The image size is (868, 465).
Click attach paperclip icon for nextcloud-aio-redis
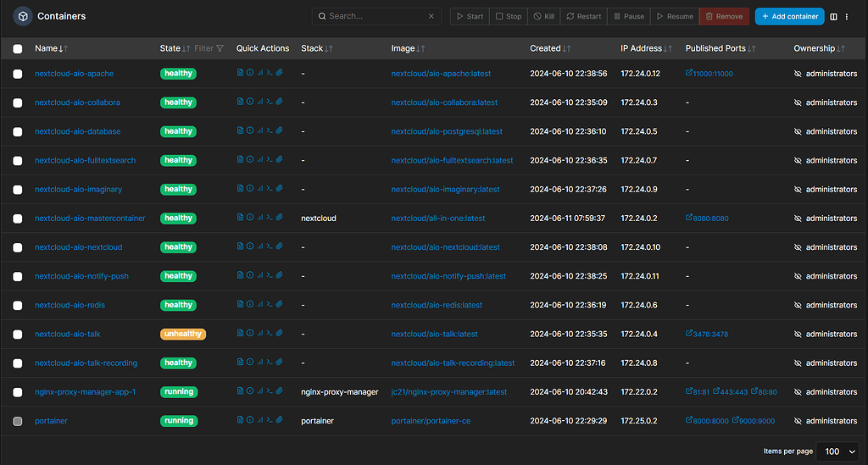click(280, 305)
